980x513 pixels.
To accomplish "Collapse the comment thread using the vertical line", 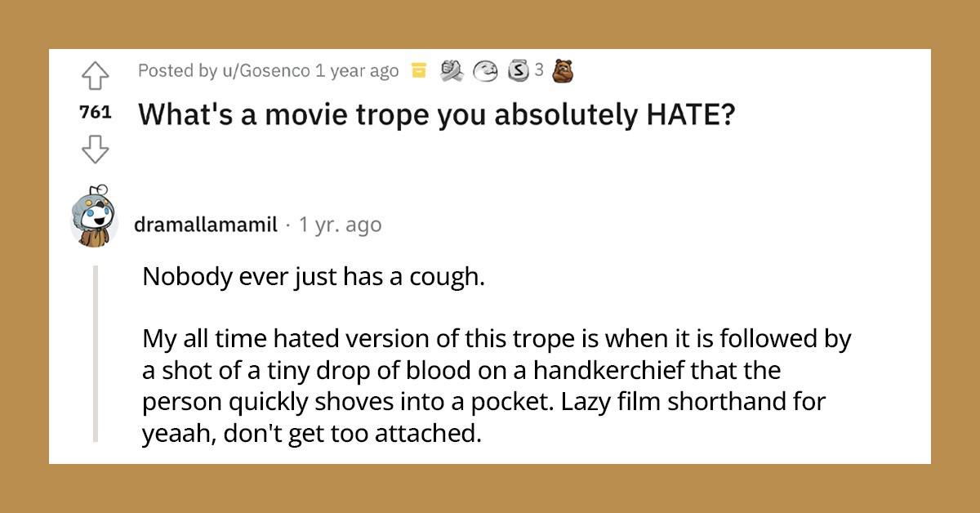I will [99, 351].
